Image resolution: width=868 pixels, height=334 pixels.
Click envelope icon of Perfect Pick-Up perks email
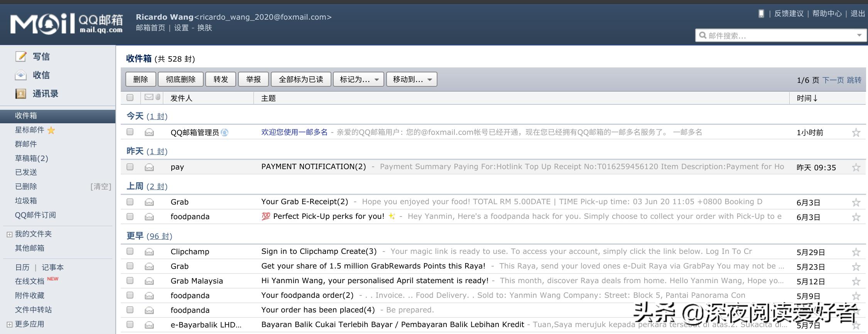pyautogui.click(x=149, y=217)
